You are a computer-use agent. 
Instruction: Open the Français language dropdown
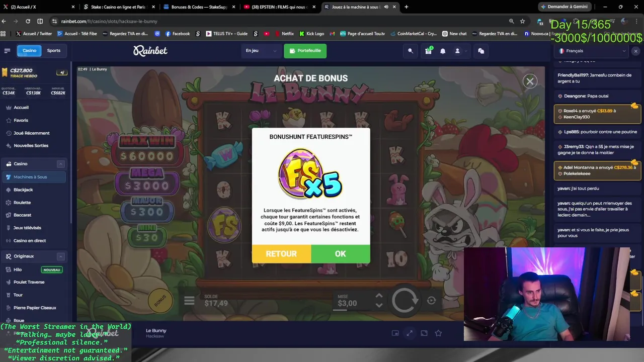pyautogui.click(x=593, y=51)
